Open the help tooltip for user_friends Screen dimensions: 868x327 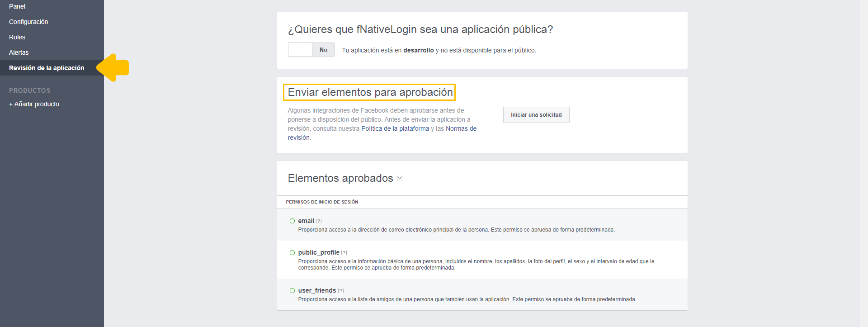coord(341,291)
